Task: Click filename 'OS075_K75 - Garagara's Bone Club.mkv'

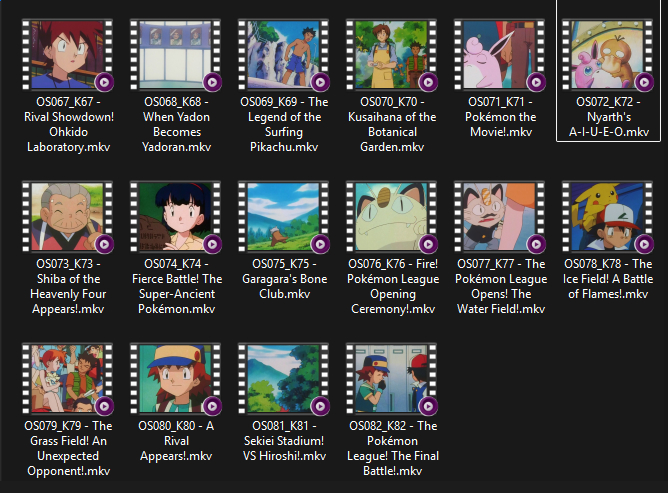Action: (x=285, y=279)
